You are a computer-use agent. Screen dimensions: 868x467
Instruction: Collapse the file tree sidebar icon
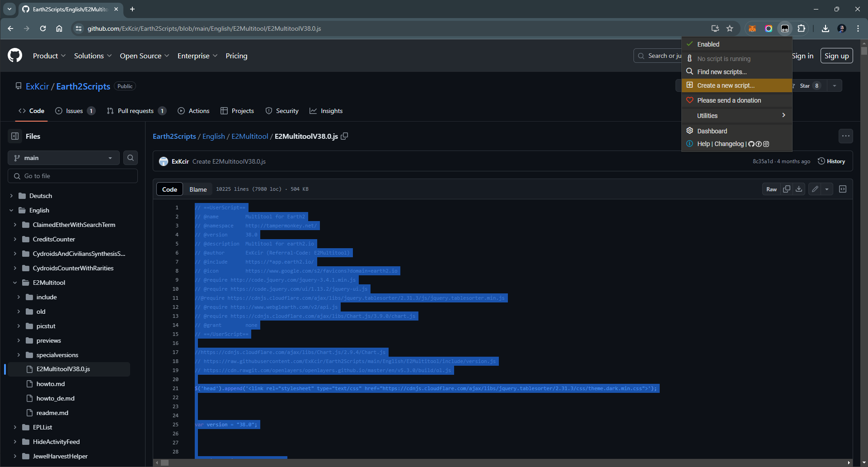point(15,136)
